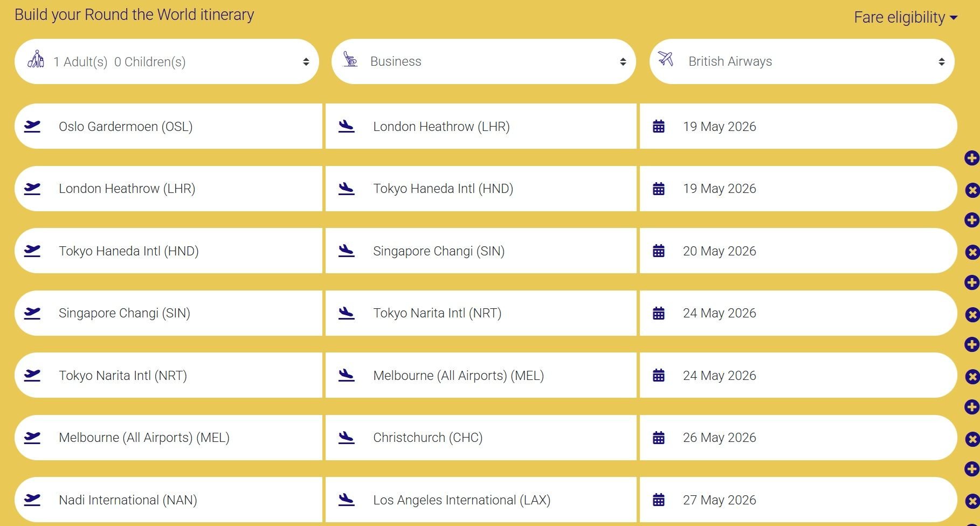Click the traveler icon beside passenger selection

tap(36, 61)
